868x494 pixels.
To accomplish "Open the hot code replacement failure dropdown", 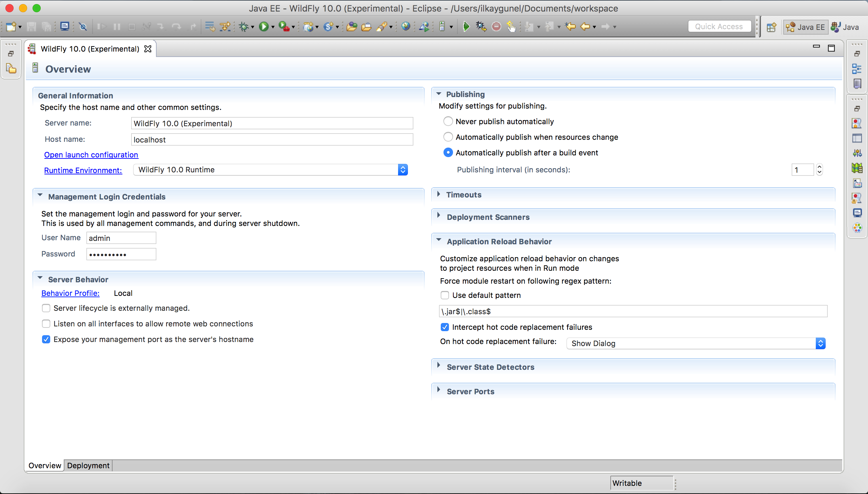I will tap(696, 343).
